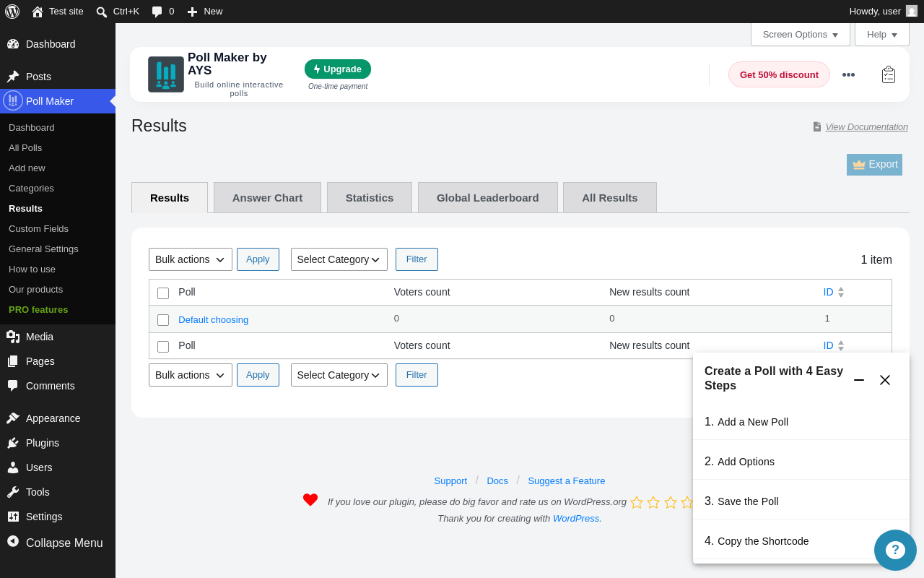Open the View Documentation link
924x578 pixels.
click(x=866, y=126)
